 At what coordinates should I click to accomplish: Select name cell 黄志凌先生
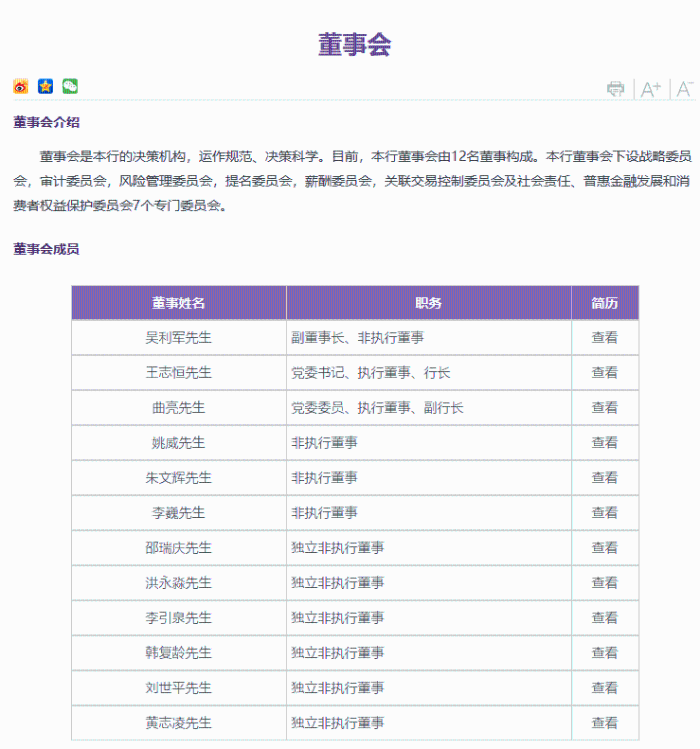tap(179, 723)
